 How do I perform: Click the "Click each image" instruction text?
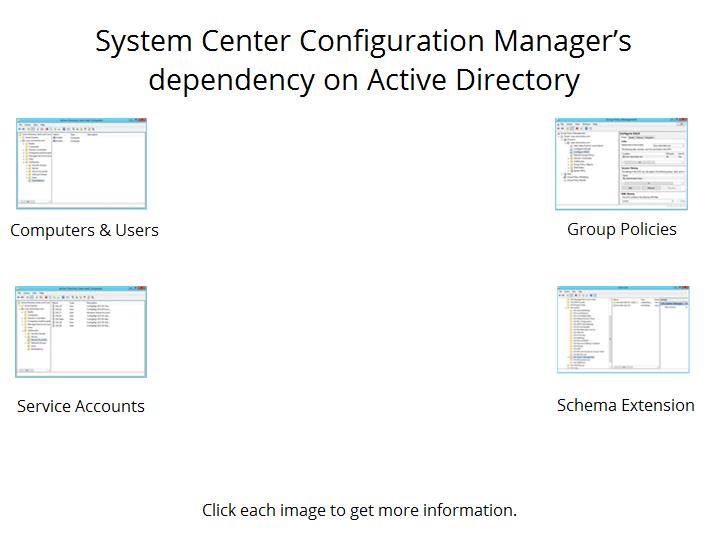pos(359,510)
